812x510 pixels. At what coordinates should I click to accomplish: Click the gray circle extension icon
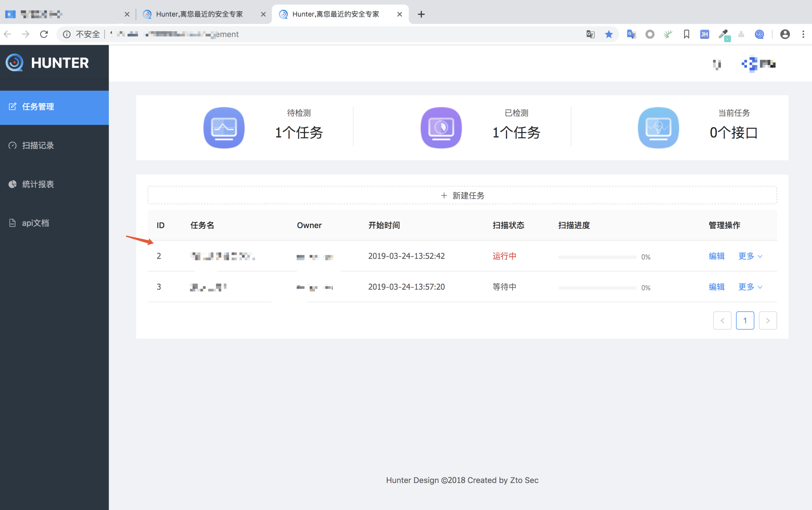pyautogui.click(x=650, y=34)
